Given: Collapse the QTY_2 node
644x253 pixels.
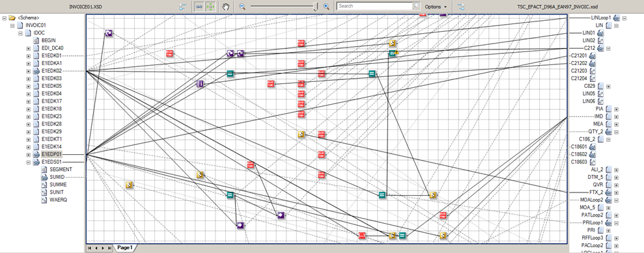Looking at the screenshot, I should tap(616, 132).
